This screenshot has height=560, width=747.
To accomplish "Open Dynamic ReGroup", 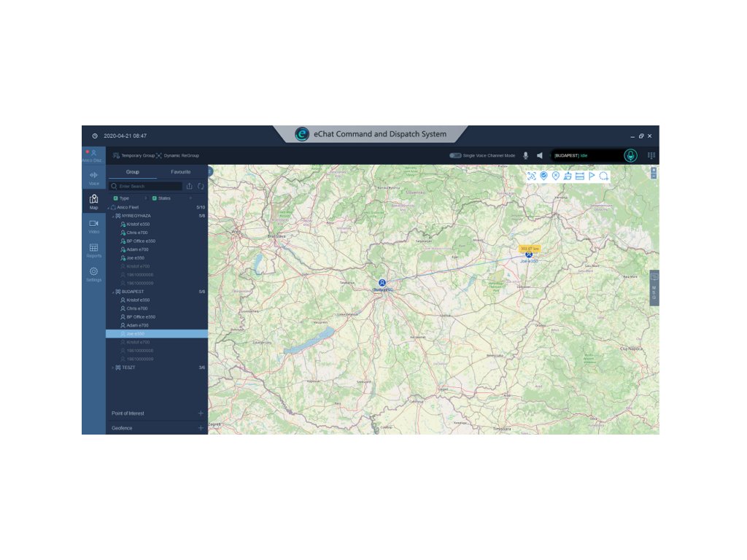I will tap(178, 156).
